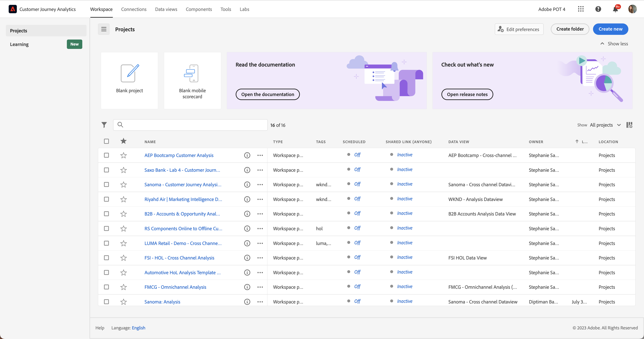The width and height of the screenshot is (644, 339).
Task: Select the Sanoma: Analysis checkbox
Action: [x=106, y=302]
